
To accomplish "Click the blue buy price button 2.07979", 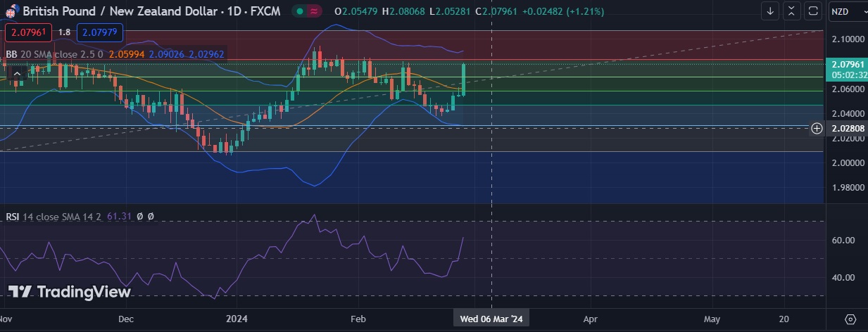I will [100, 32].
